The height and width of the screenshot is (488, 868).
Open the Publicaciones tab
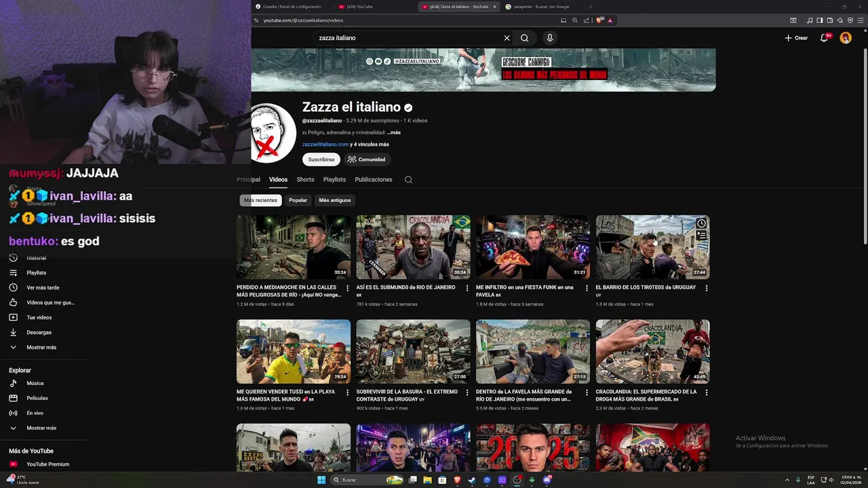374,180
